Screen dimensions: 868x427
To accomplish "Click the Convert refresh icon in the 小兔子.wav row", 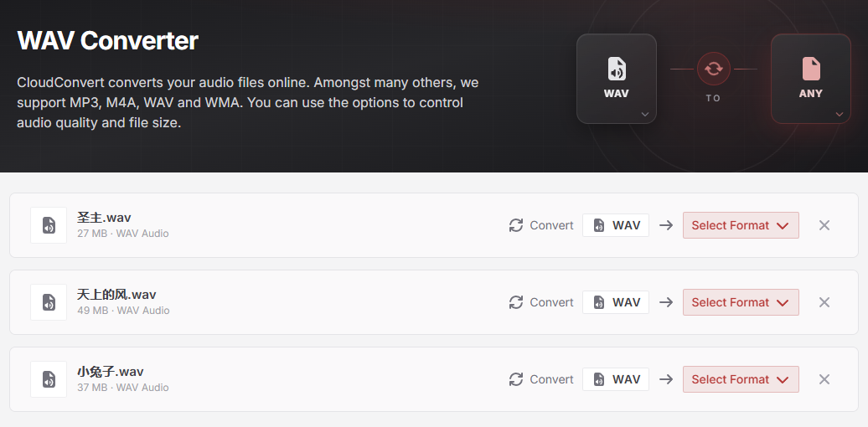I will point(516,379).
